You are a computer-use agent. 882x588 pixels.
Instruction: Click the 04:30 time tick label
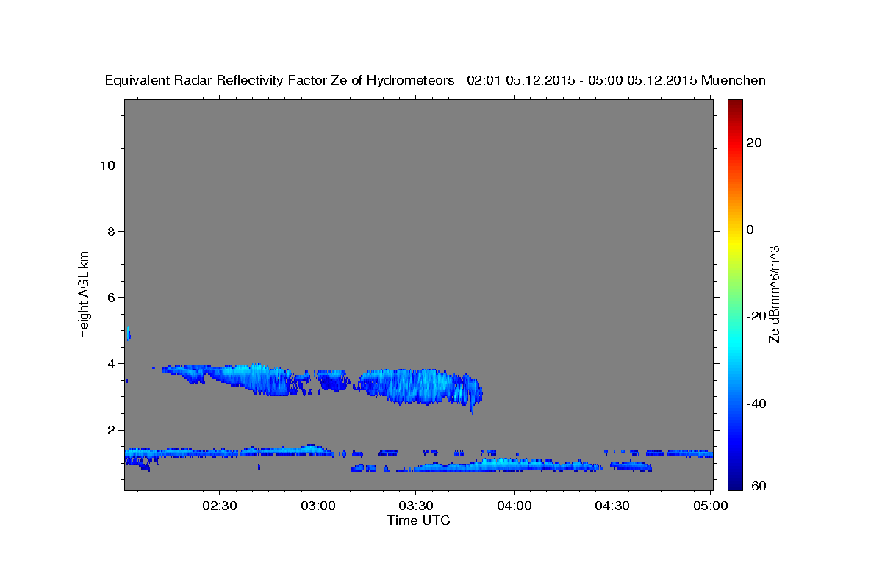point(612,506)
